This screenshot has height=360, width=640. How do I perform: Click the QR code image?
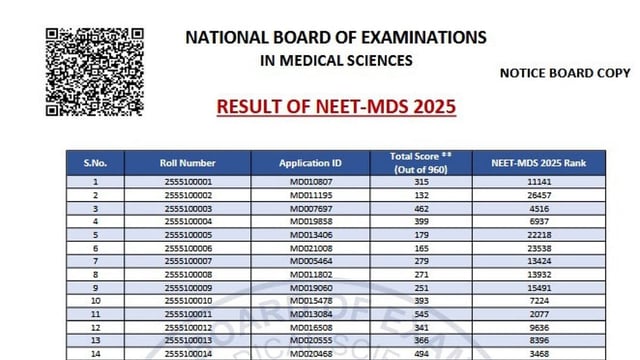coord(94,72)
